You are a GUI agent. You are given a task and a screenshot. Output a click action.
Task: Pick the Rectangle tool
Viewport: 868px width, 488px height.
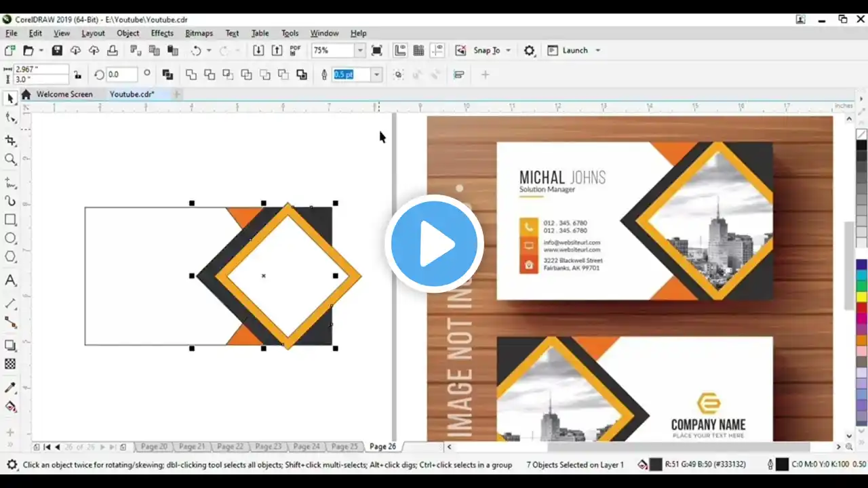(x=10, y=220)
